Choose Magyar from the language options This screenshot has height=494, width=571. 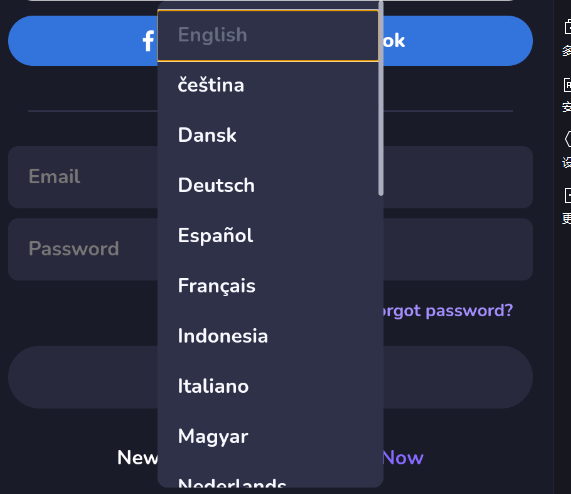click(x=268, y=436)
